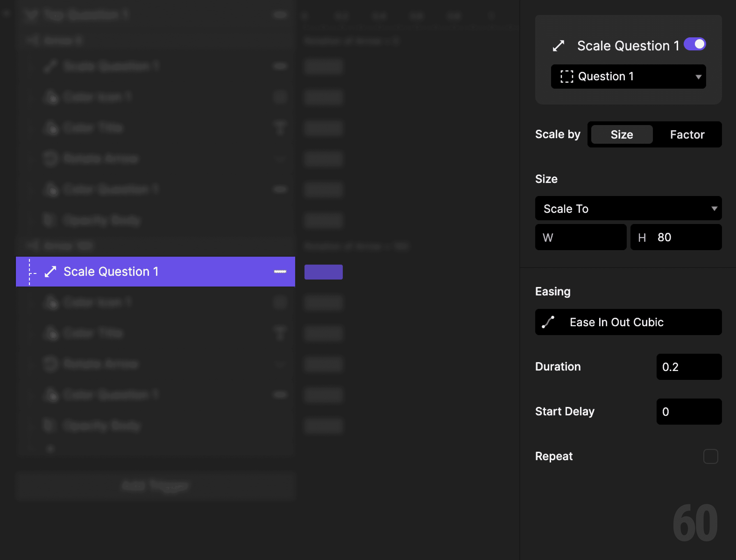Click scale icon in the selected Scale Question 1 row
Image resolution: width=736 pixels, height=560 pixels.
point(50,272)
